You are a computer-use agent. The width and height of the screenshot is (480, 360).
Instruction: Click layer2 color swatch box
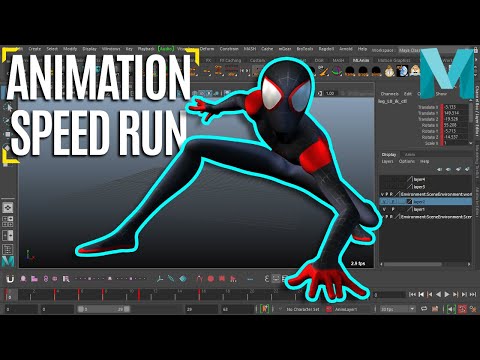click(409, 202)
